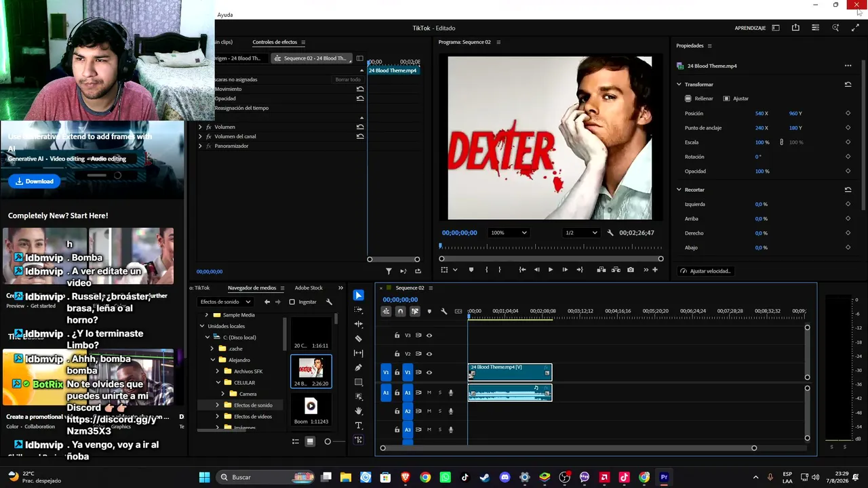
Task: Select the Rectangle tool
Action: [x=358, y=382]
